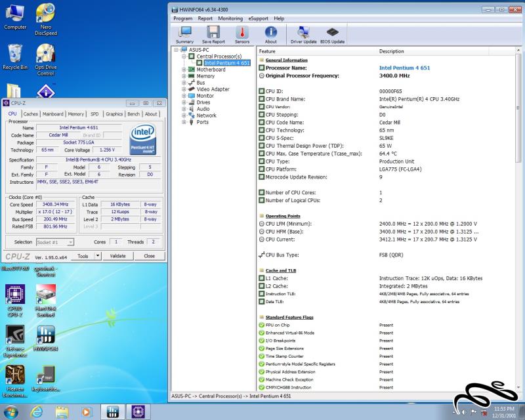Expand the Motherboard tree node
Viewport: 525px width, 420px height.
[184, 70]
